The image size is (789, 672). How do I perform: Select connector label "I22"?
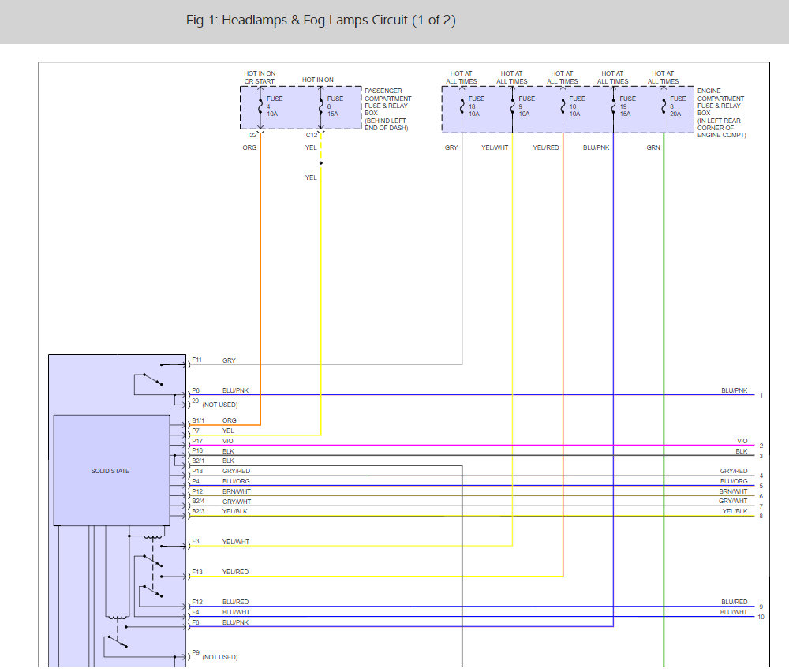click(252, 135)
